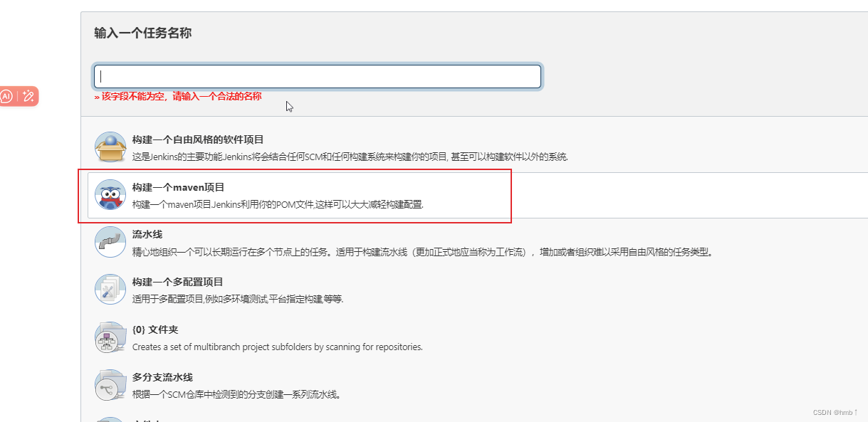Click the 输入一个任务名称 heading
The width and height of the screenshot is (868, 422).
(x=142, y=33)
